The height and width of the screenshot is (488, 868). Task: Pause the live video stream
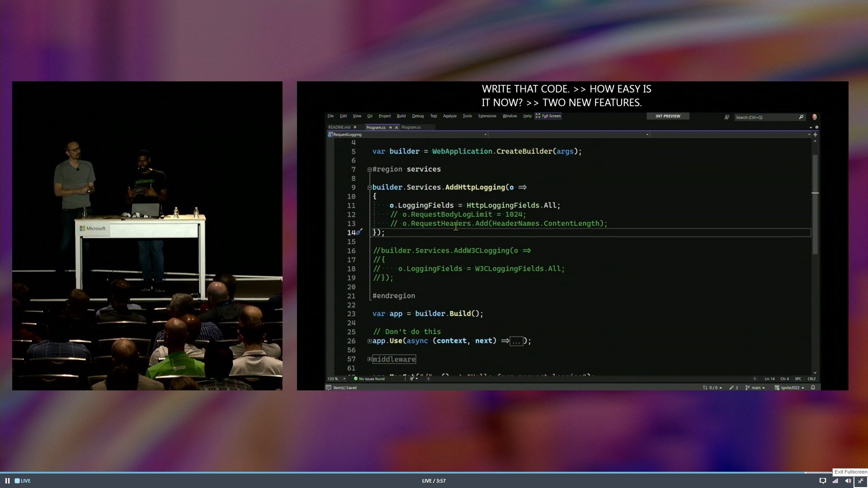coord(7,481)
